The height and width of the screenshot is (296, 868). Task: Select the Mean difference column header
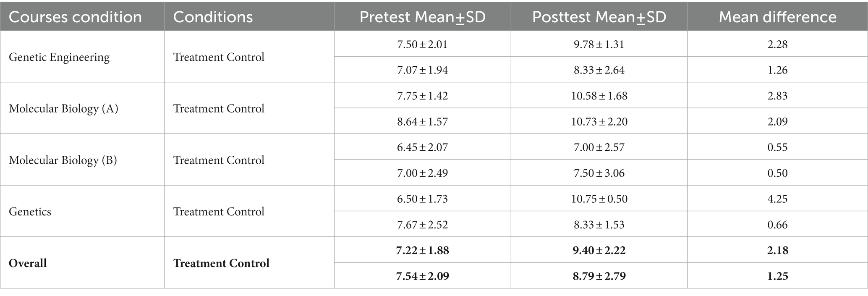(777, 17)
